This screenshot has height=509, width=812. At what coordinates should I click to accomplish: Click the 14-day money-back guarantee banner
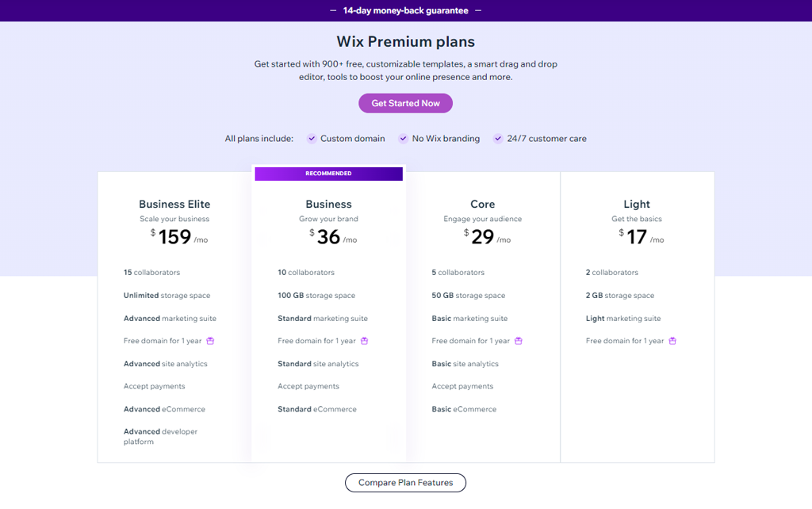click(405, 10)
